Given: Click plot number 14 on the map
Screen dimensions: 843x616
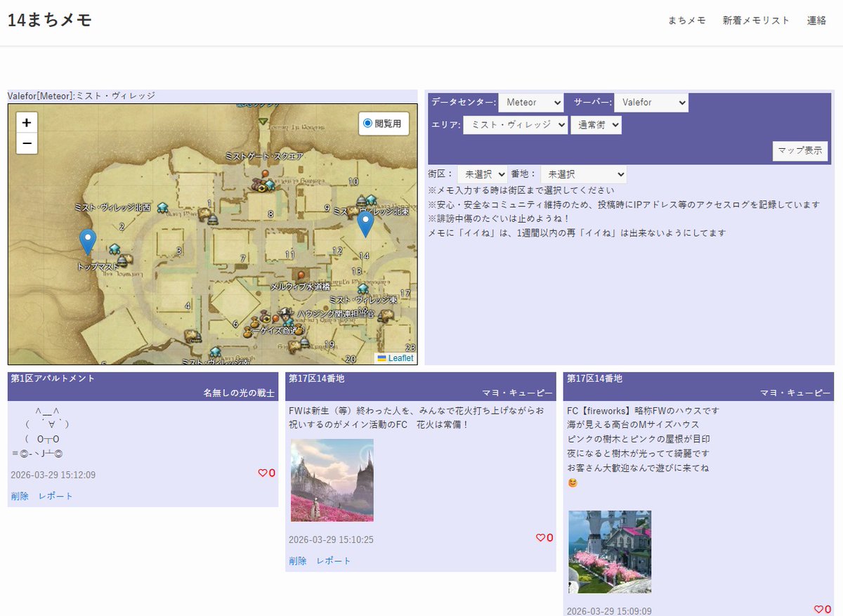Looking at the screenshot, I should 364,256.
